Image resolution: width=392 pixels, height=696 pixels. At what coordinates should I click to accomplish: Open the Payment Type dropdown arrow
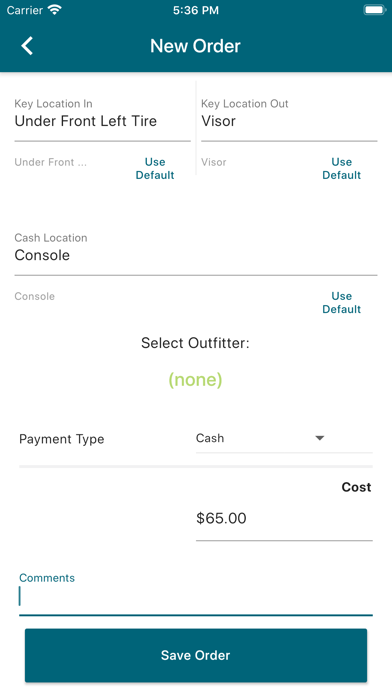(x=319, y=438)
